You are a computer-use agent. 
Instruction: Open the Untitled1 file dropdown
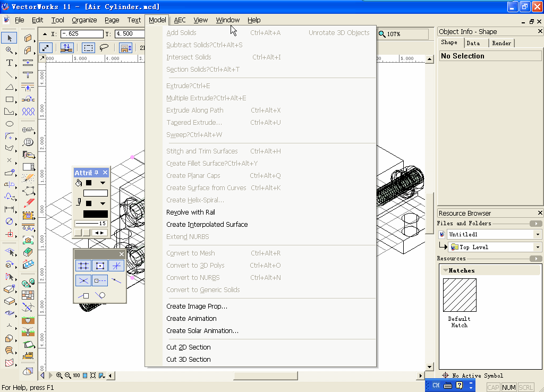[x=538, y=234]
